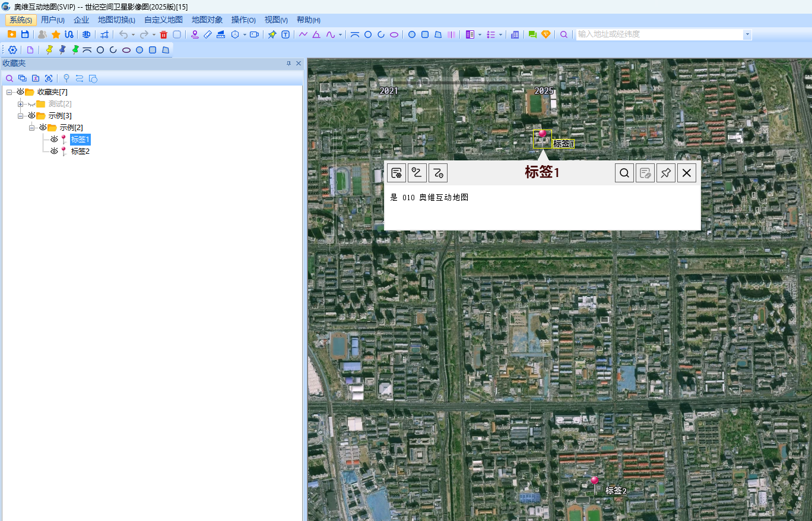This screenshot has height=521, width=812.
Task: Click the purple zigzag polyline draw tool
Action: (303, 34)
